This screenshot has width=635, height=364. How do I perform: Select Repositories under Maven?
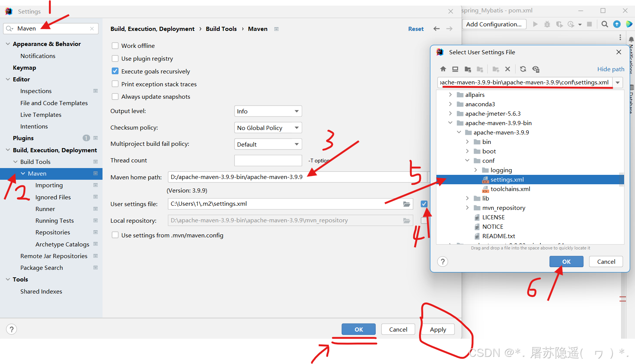(53, 232)
